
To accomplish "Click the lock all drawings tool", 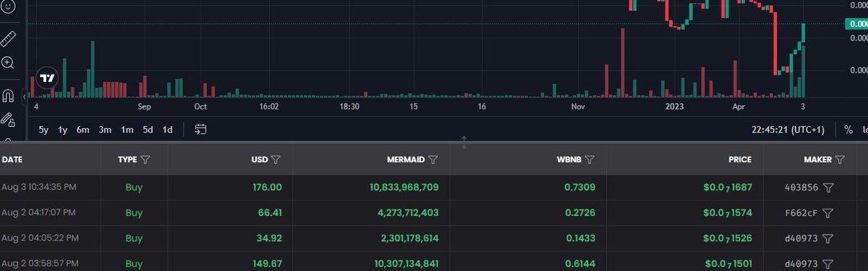I will click(8, 120).
